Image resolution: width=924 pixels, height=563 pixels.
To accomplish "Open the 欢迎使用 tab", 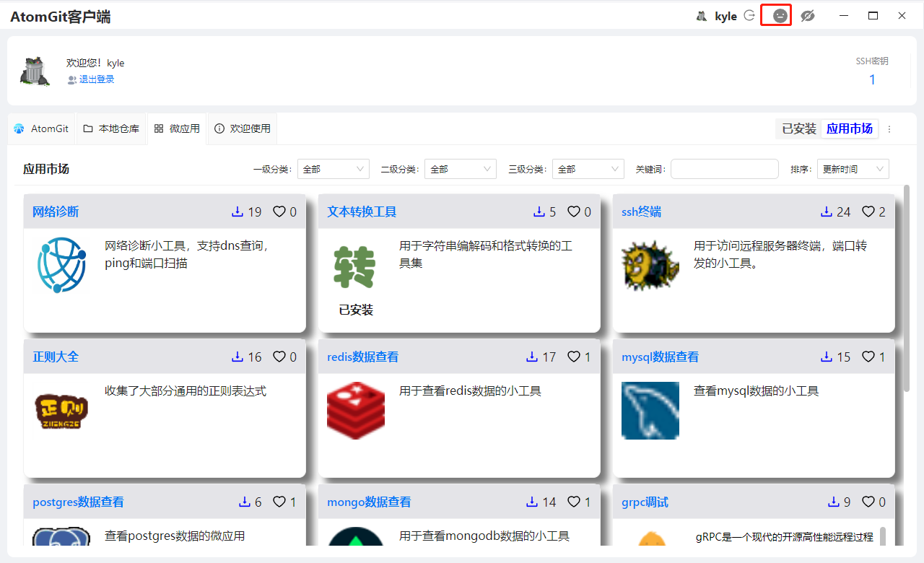I will coord(243,128).
